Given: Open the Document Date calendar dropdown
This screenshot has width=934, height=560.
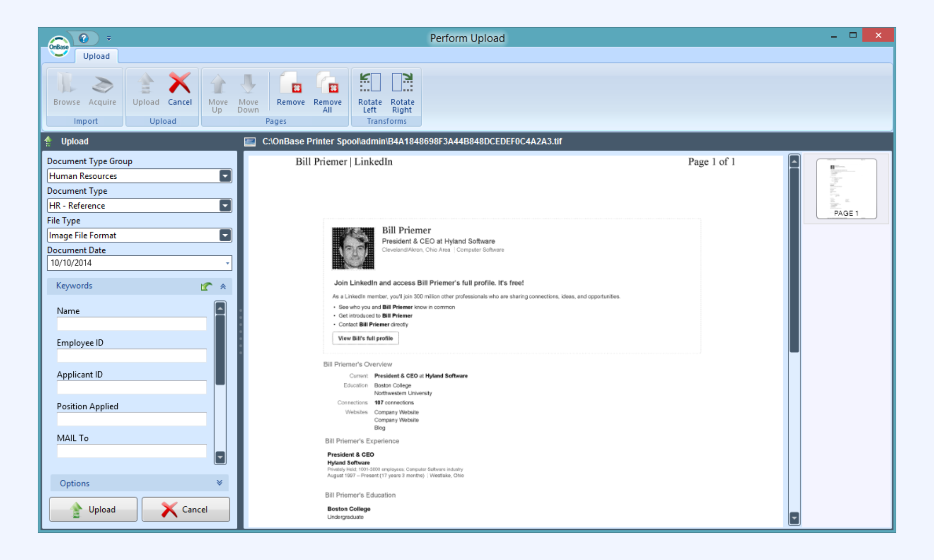Looking at the screenshot, I should 227,263.
